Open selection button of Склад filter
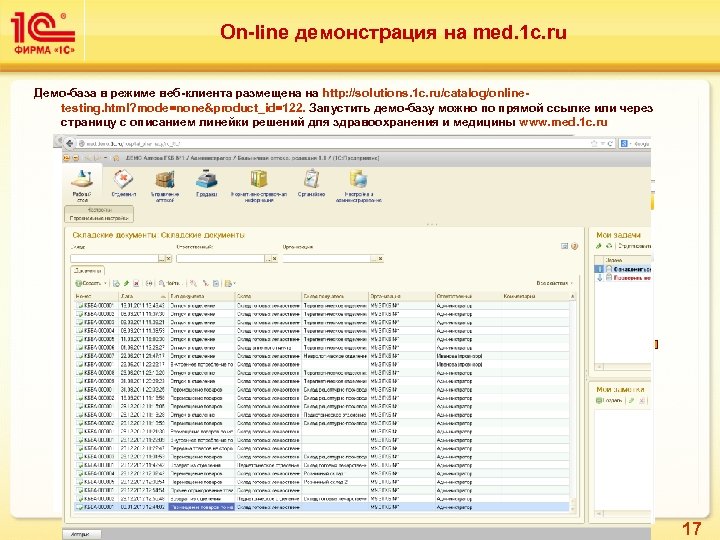This screenshot has width=720, height=540. pos(162,259)
